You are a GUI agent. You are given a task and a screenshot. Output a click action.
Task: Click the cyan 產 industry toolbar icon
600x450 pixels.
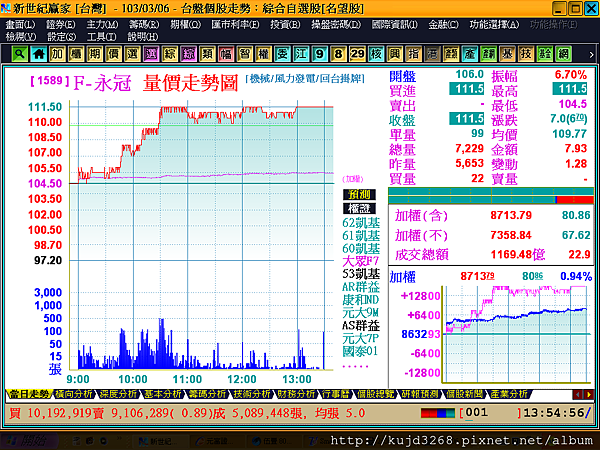coord(470,54)
